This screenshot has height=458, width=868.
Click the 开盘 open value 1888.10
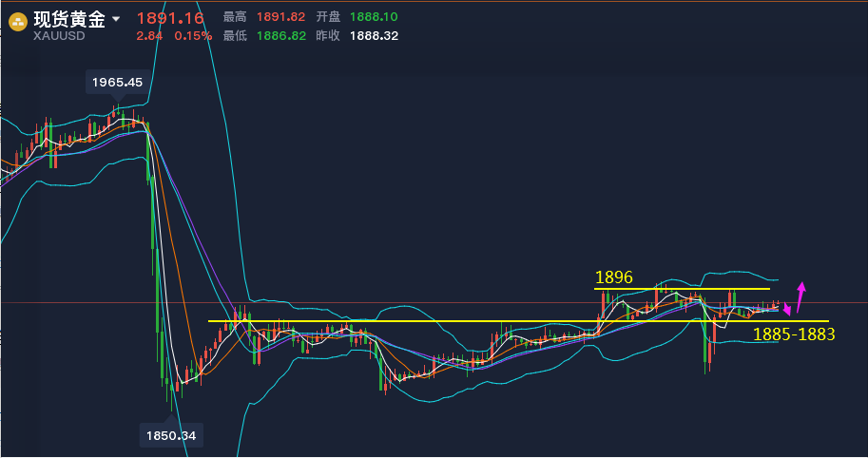click(x=374, y=17)
